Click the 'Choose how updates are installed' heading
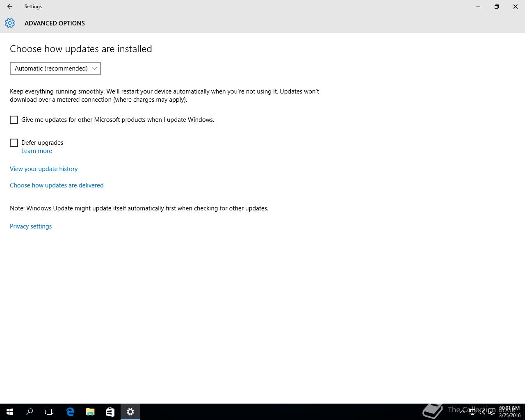The width and height of the screenshot is (525, 420). (81, 49)
